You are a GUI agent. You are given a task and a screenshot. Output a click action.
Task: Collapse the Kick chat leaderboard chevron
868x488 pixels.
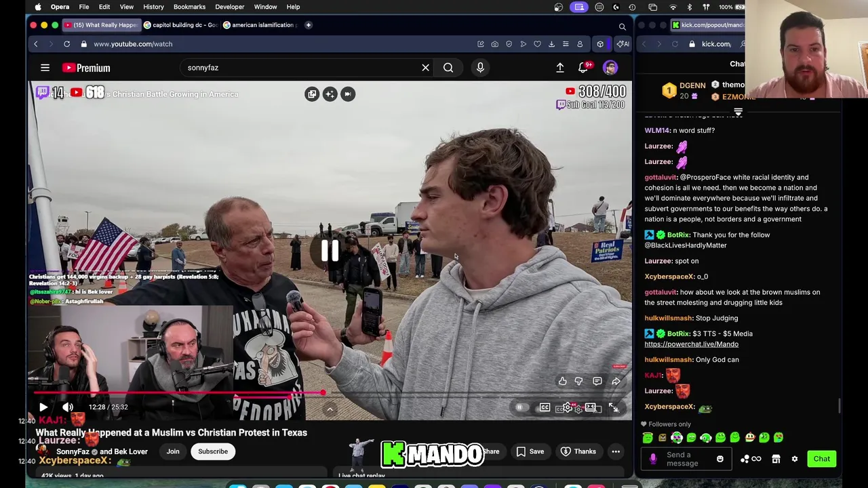(x=738, y=113)
